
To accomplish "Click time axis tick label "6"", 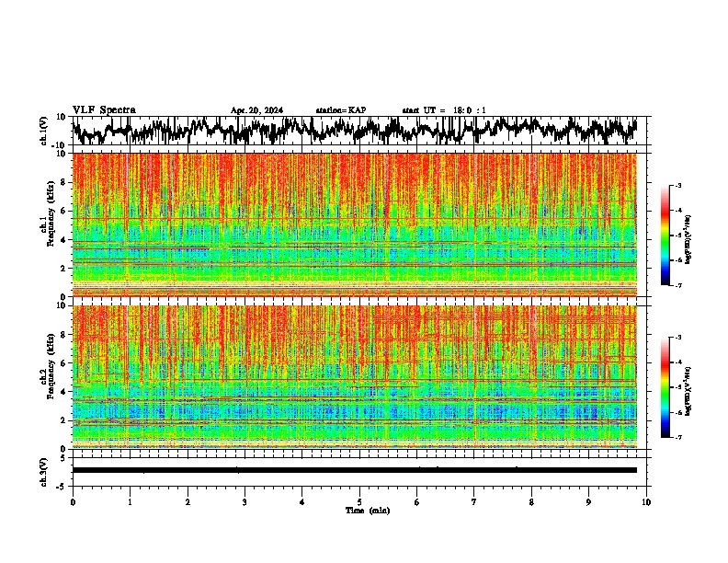I will click(416, 502).
